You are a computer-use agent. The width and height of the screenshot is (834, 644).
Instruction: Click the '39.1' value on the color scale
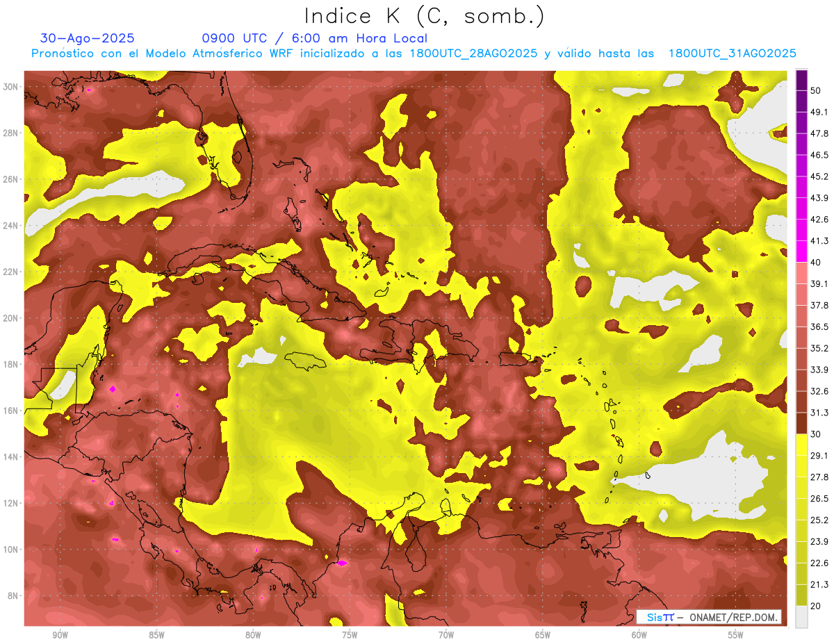(x=819, y=283)
